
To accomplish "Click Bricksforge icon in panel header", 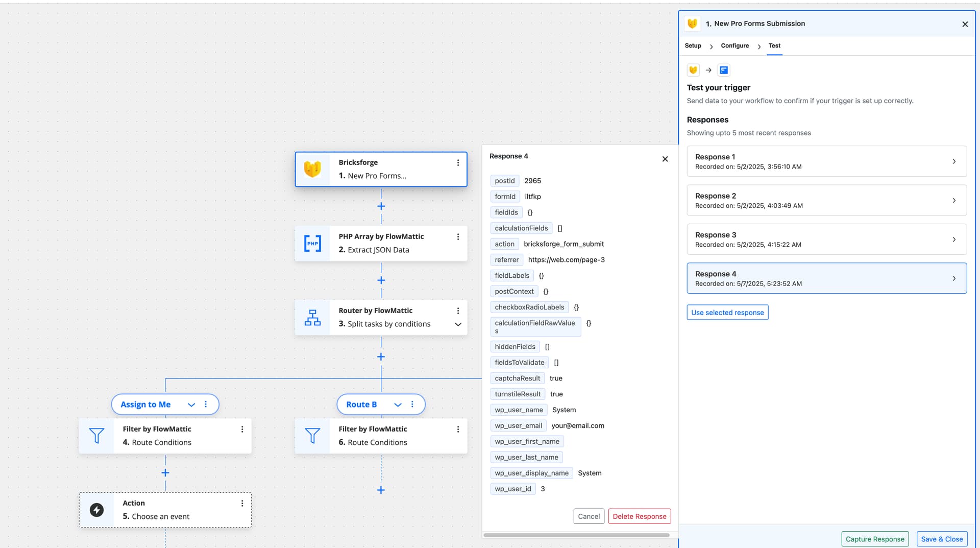I will [x=693, y=23].
